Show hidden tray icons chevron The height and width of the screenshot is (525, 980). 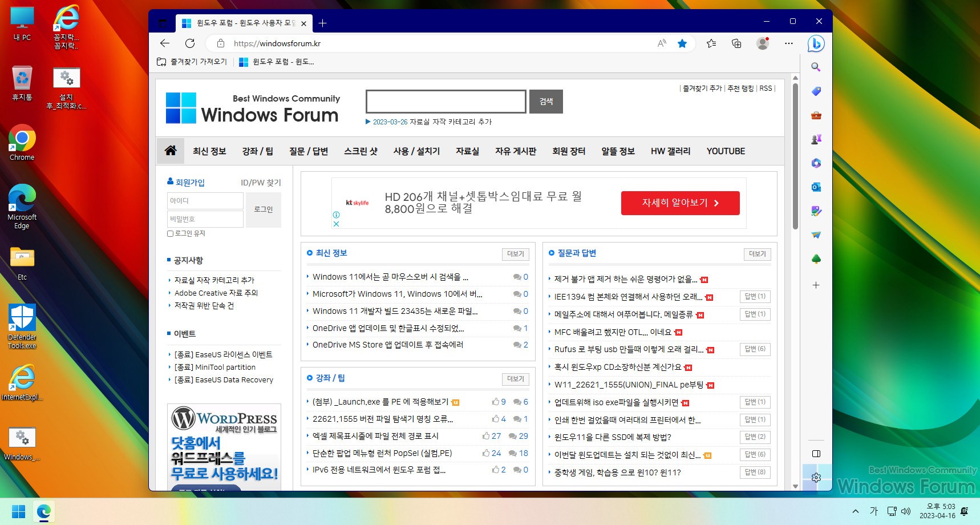point(855,511)
